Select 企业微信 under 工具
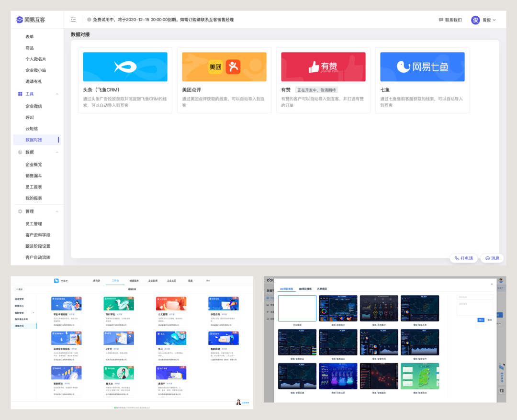 click(34, 106)
